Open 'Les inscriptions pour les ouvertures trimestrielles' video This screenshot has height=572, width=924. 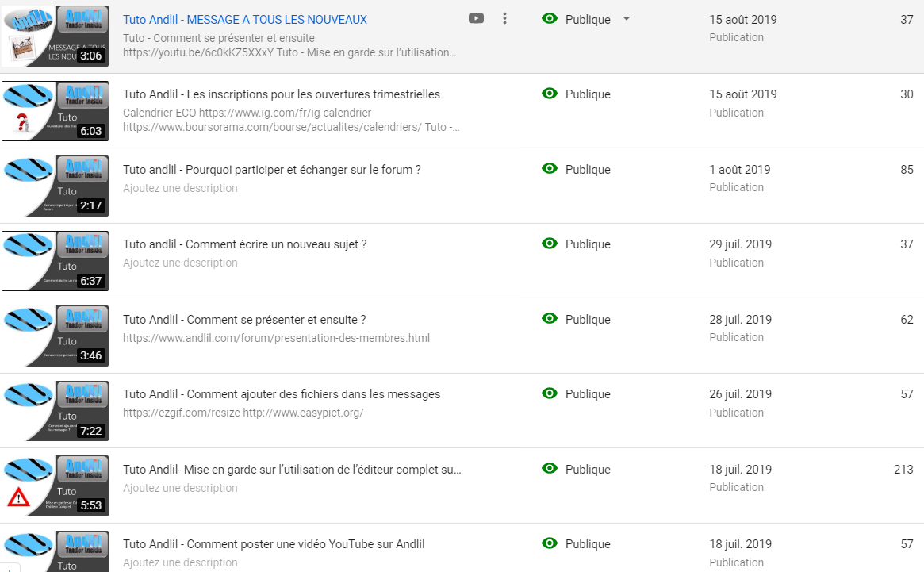tap(282, 94)
